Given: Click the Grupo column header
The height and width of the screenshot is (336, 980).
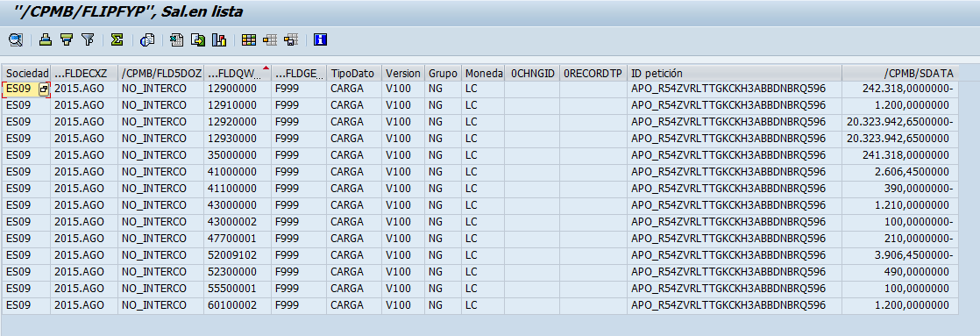Looking at the screenshot, I should click(x=444, y=73).
